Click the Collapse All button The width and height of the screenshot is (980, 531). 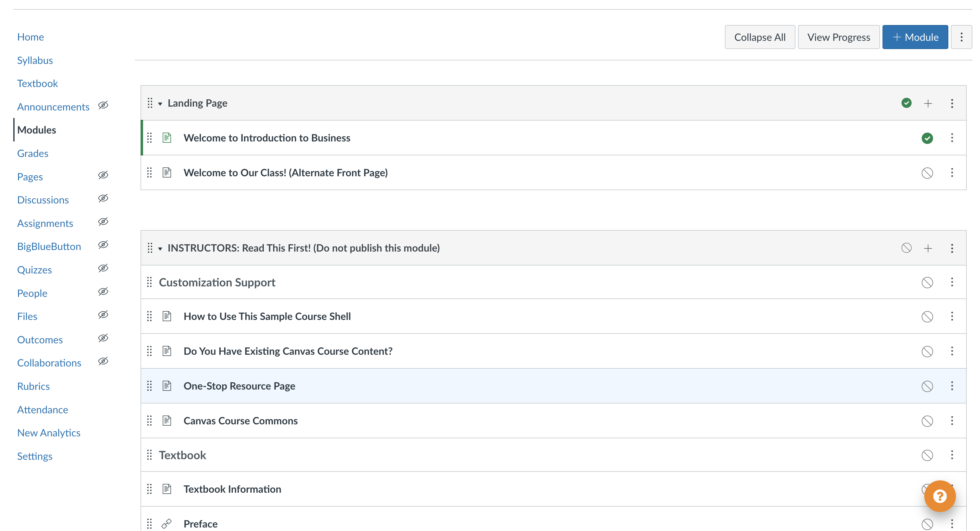point(759,37)
